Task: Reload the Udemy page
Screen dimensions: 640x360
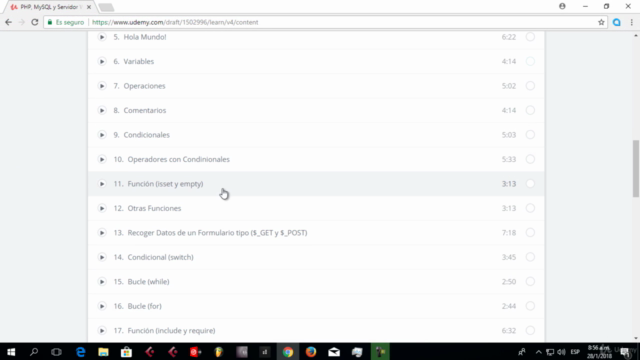Action: [35, 22]
